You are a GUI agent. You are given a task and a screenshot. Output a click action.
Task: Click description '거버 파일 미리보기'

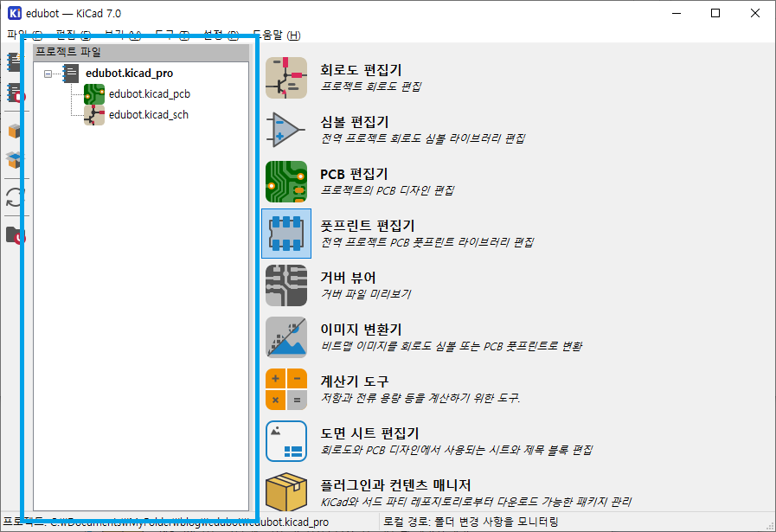[x=366, y=294]
